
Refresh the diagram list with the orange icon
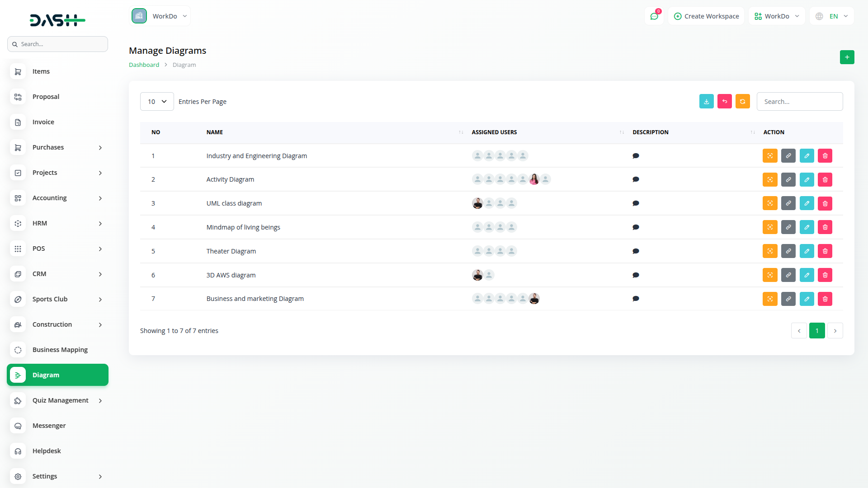[742, 101]
